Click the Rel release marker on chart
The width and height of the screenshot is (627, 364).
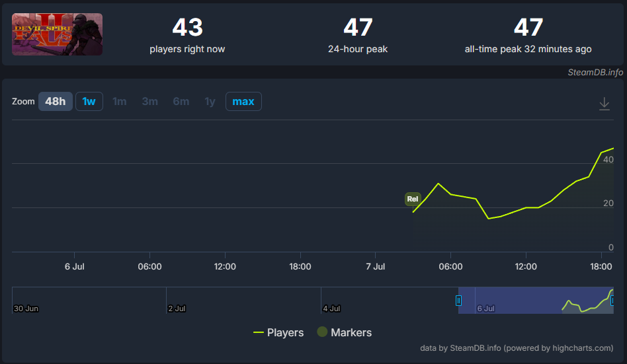(412, 199)
